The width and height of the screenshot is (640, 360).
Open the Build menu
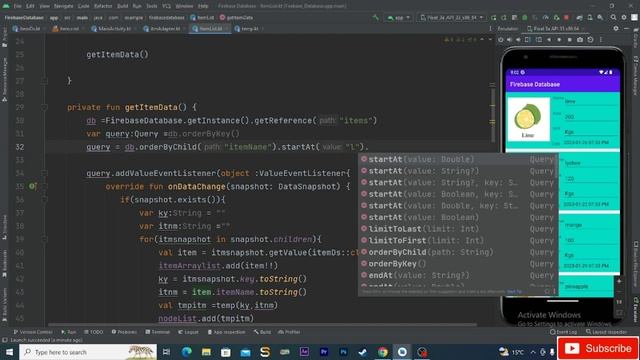(x=122, y=6)
